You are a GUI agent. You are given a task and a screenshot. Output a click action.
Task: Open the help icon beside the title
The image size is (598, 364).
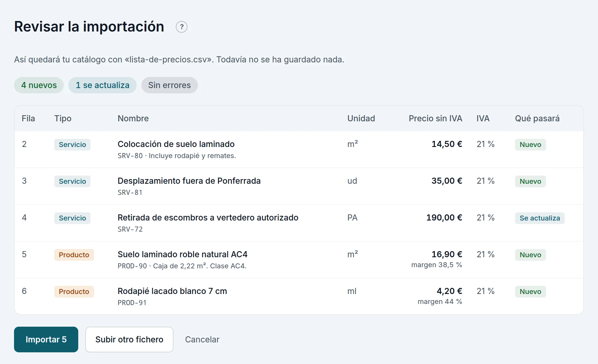tap(182, 27)
